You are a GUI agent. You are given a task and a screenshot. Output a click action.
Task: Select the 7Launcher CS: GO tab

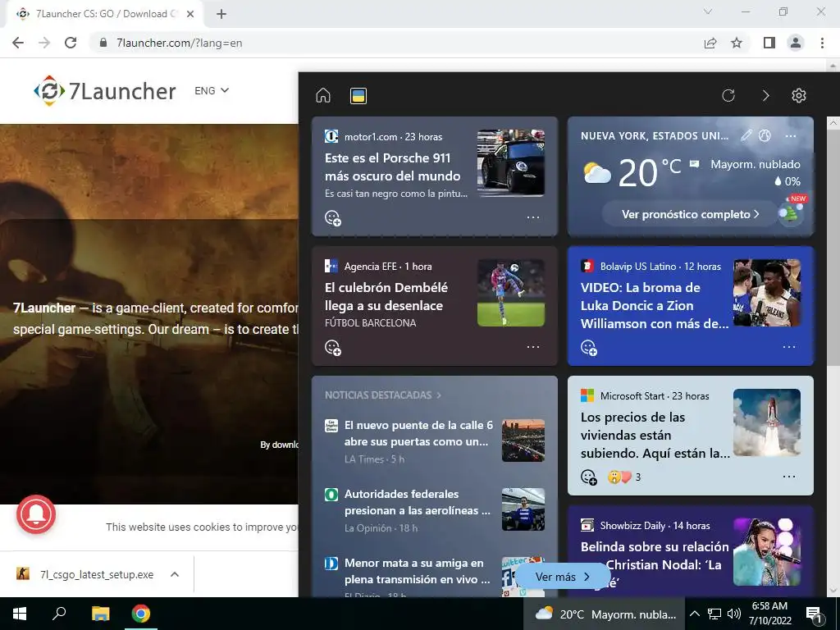pyautogui.click(x=105, y=14)
